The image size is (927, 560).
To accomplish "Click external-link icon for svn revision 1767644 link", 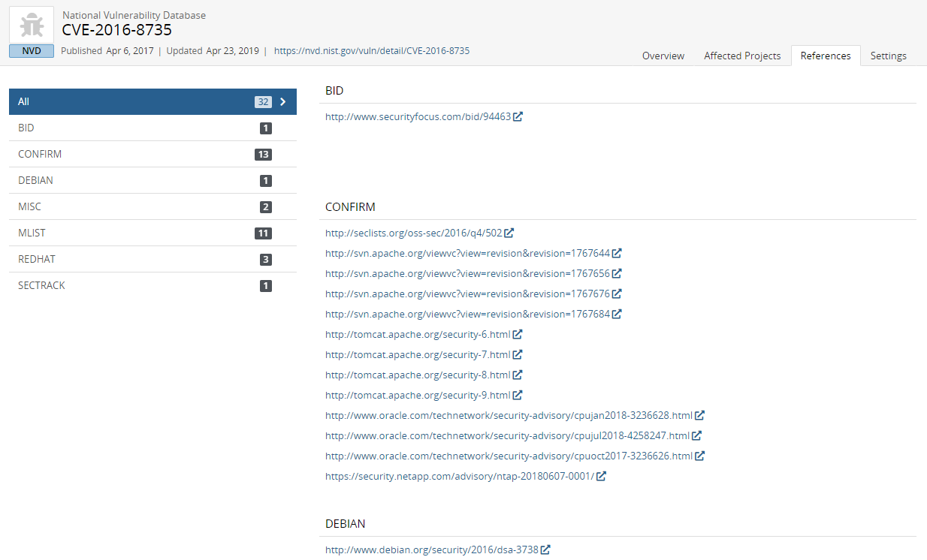I will tap(617, 253).
